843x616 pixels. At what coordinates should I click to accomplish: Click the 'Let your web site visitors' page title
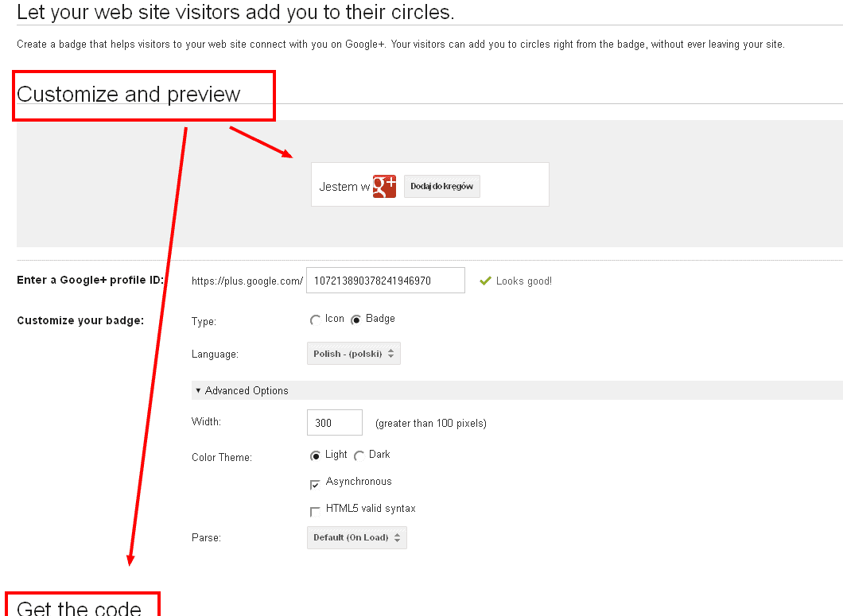(235, 12)
